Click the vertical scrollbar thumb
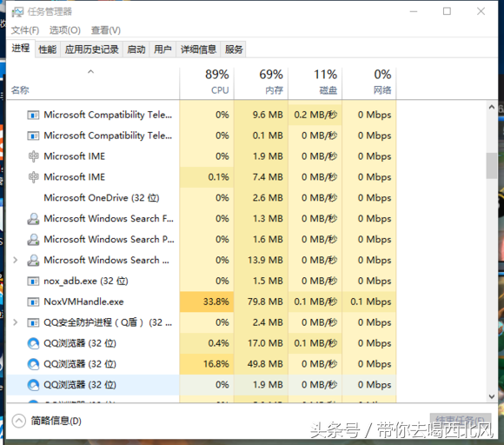504x445 pixels. pos(492,166)
